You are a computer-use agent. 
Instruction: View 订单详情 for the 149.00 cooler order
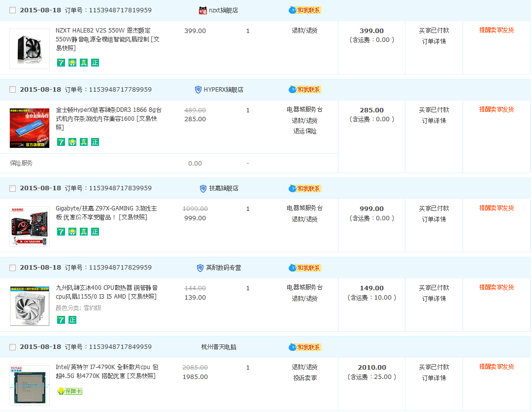click(434, 299)
